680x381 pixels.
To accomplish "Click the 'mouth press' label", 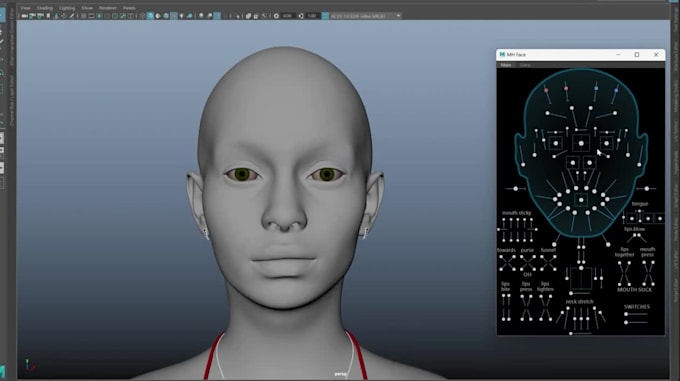I will (647, 252).
